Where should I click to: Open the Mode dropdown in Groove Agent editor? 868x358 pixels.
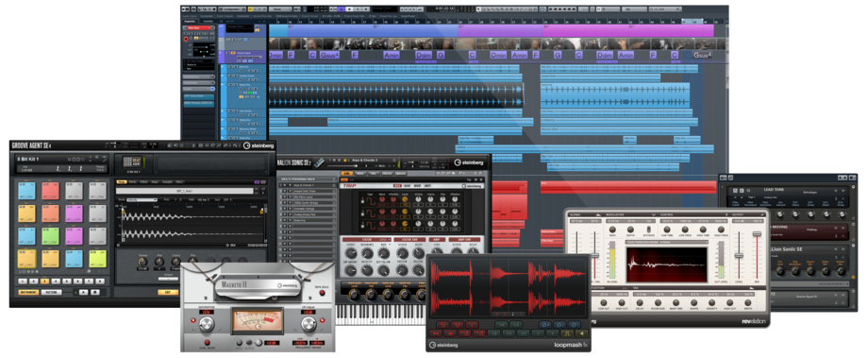(142, 199)
